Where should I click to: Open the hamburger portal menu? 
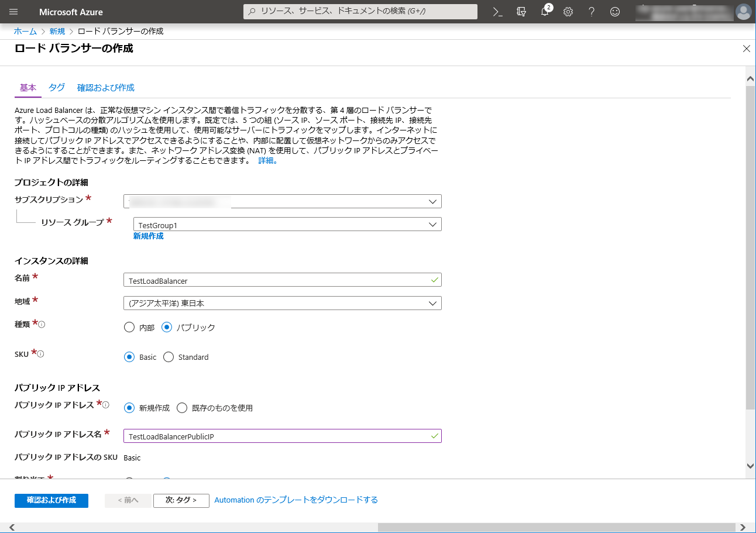[14, 12]
